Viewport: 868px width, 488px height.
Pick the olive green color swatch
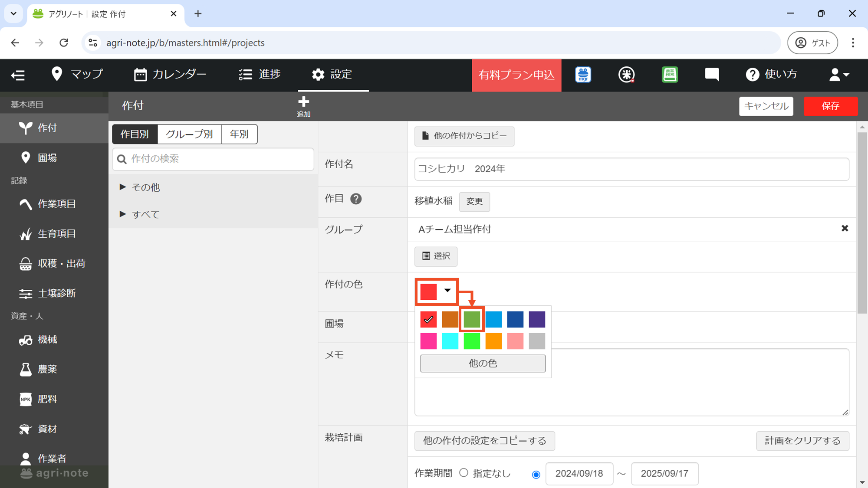coord(472,320)
